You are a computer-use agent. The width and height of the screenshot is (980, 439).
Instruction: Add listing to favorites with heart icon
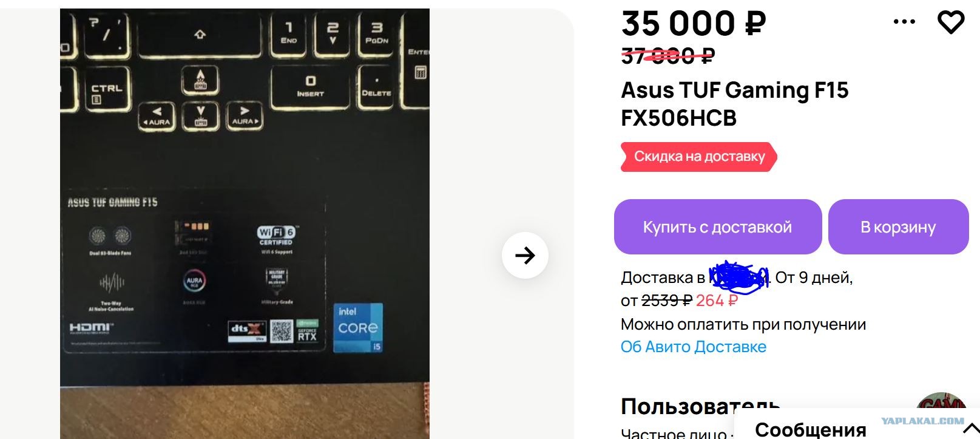[951, 22]
